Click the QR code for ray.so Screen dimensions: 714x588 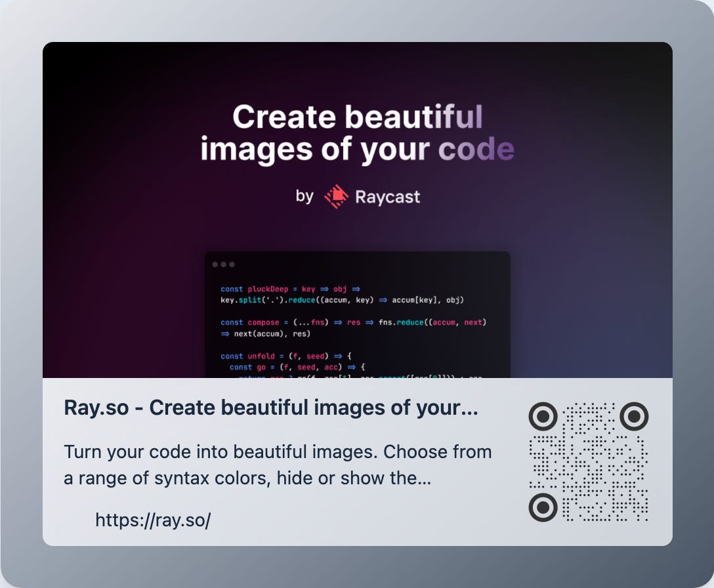tap(588, 462)
